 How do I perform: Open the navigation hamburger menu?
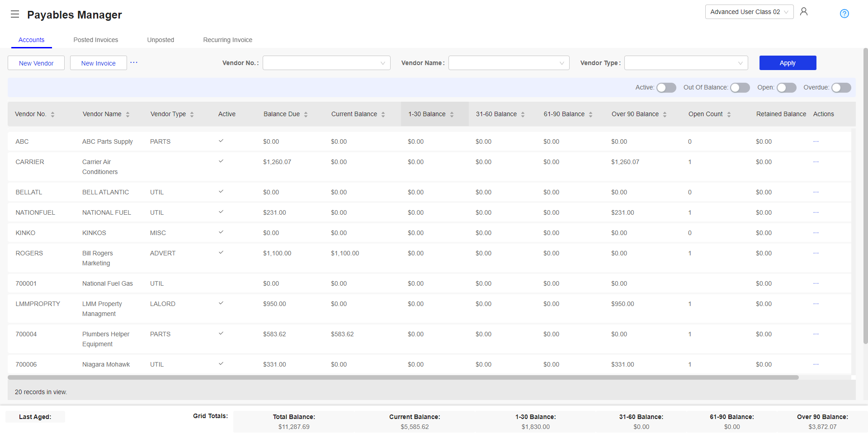click(14, 14)
